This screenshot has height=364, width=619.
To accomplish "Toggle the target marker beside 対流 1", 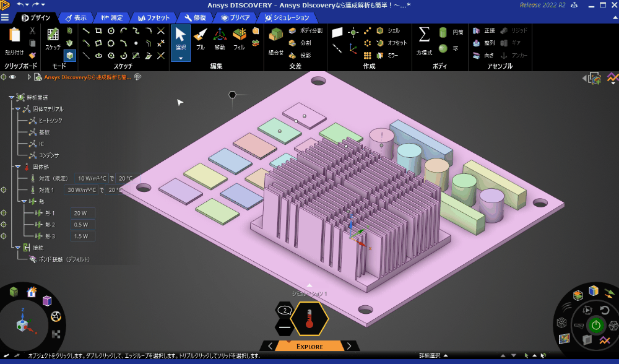I will tap(4, 190).
